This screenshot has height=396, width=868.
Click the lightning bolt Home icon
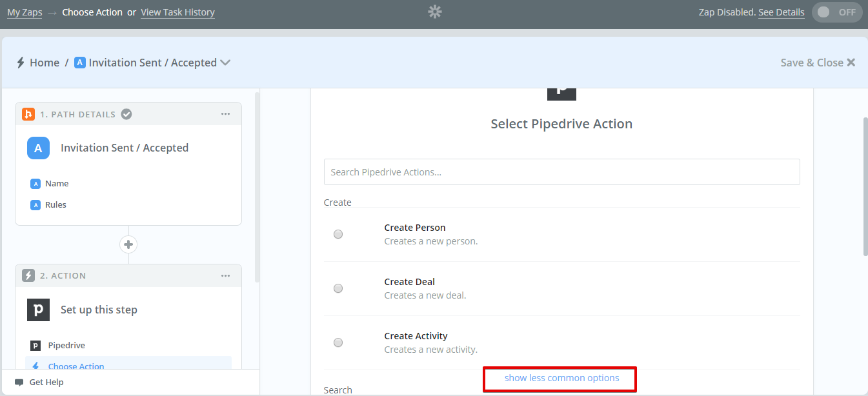[21, 63]
